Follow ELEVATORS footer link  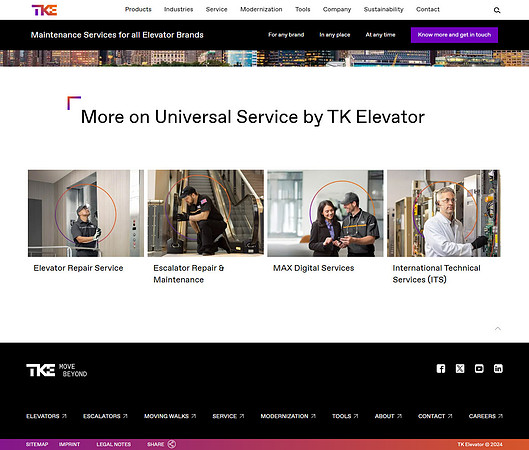point(46,416)
